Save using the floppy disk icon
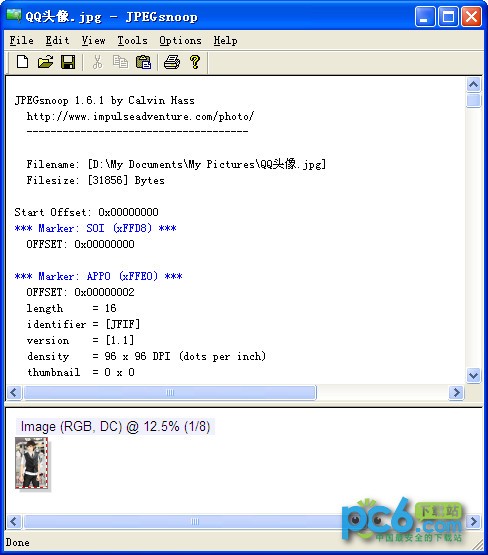The height and width of the screenshot is (555, 488). (x=68, y=62)
